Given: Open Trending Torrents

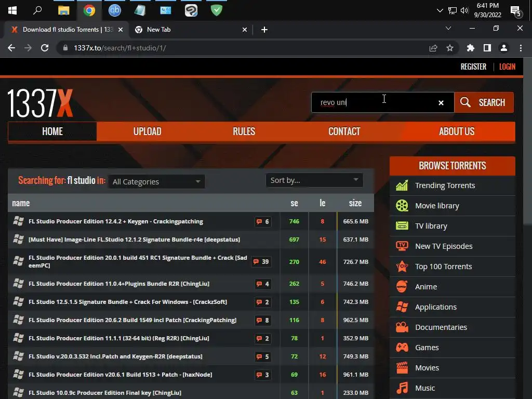Looking at the screenshot, I should point(445,185).
